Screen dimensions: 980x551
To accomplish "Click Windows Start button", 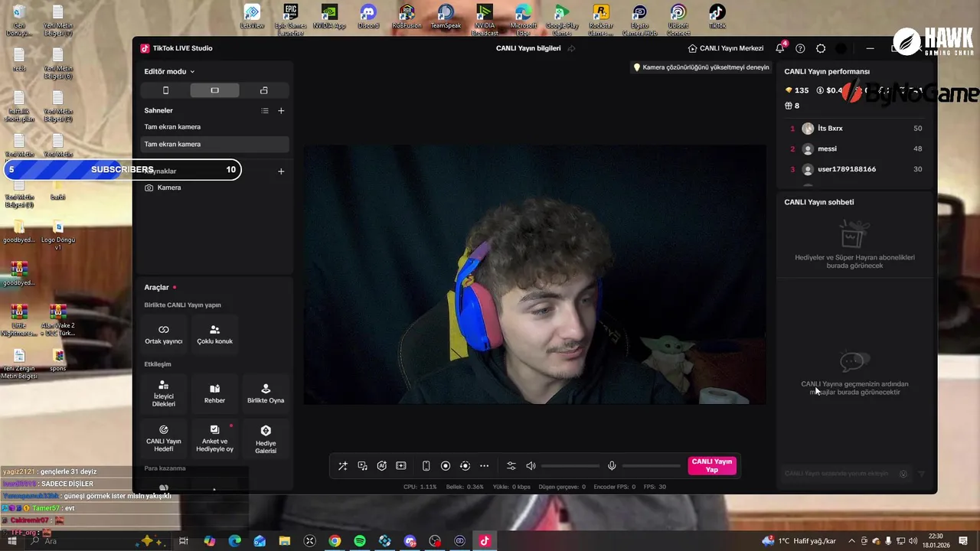I will [x=12, y=541].
